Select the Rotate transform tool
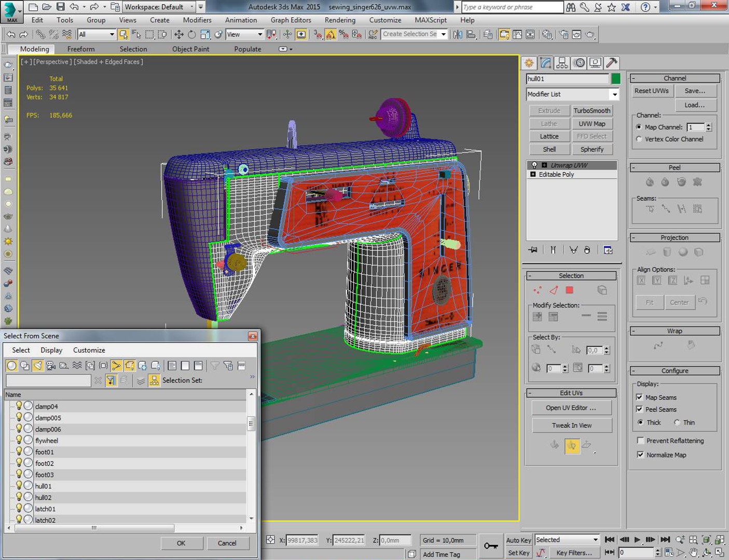Image resolution: width=729 pixels, height=560 pixels. coord(192,34)
